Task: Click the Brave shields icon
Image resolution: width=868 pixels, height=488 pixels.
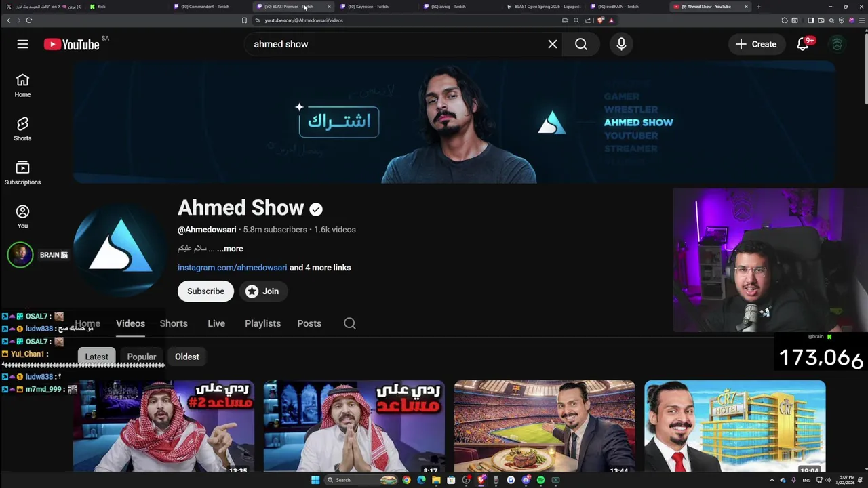Action: (601, 20)
